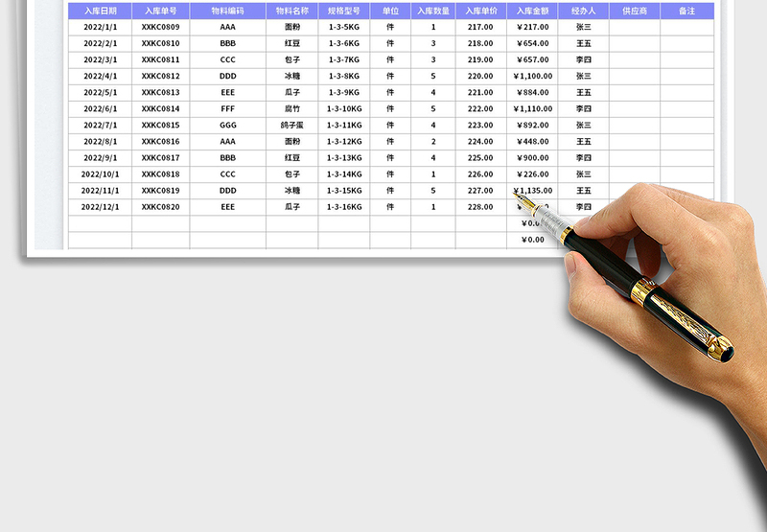Select the 入库金额 header cell
The image size is (767, 532).
click(x=532, y=11)
